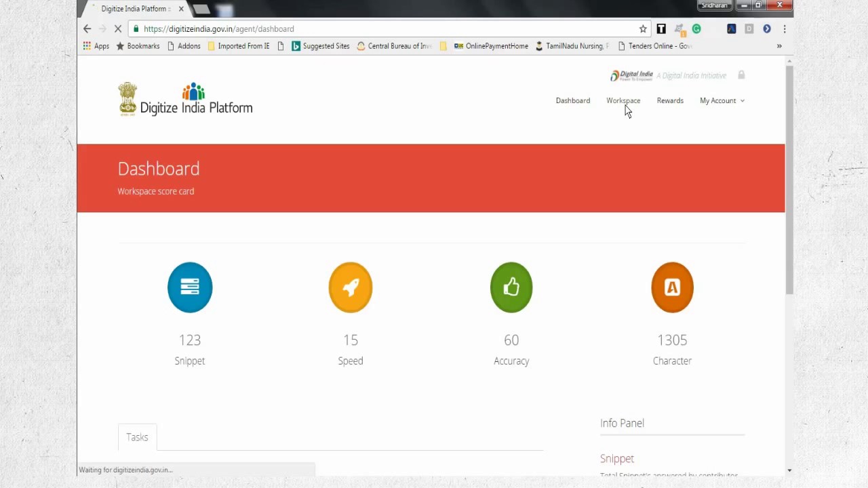
Task: Close the Digitize India Platform tab
Action: [x=181, y=9]
